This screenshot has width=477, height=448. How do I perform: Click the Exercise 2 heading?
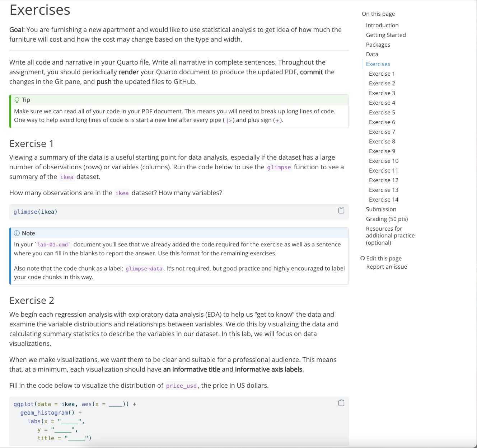click(x=32, y=301)
